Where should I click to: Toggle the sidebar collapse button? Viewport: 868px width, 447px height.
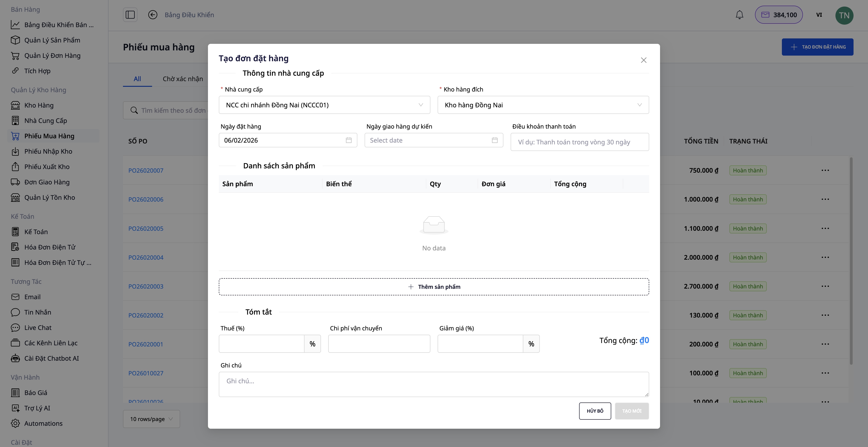pyautogui.click(x=130, y=14)
